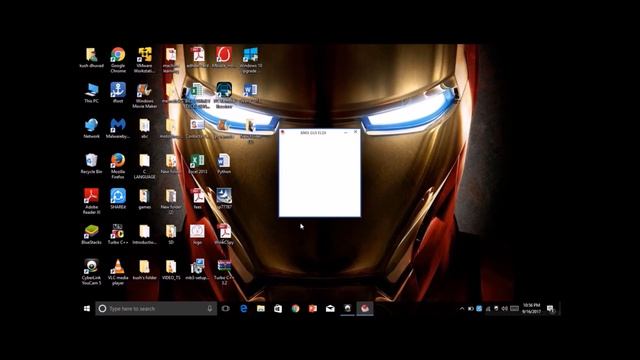The height and width of the screenshot is (360, 640).
Task: Open the taskbar clock and date
Action: point(531,309)
